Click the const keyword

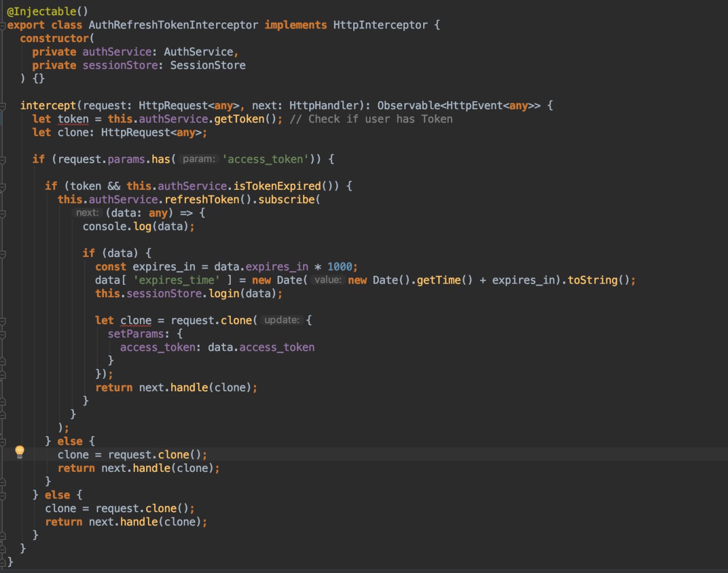pos(110,267)
